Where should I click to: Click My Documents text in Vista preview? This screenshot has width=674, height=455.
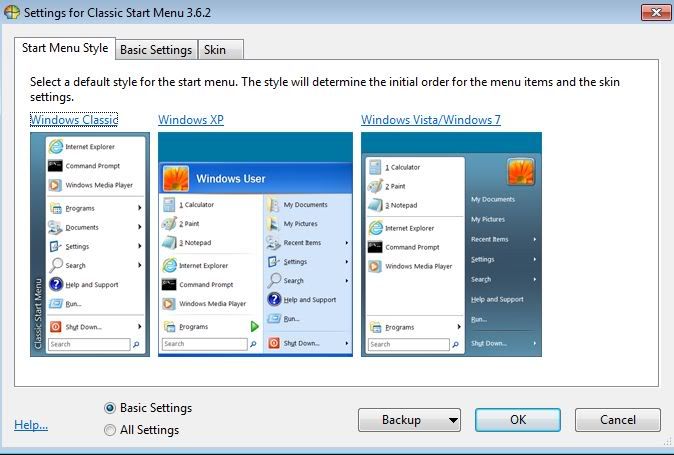[x=493, y=199]
